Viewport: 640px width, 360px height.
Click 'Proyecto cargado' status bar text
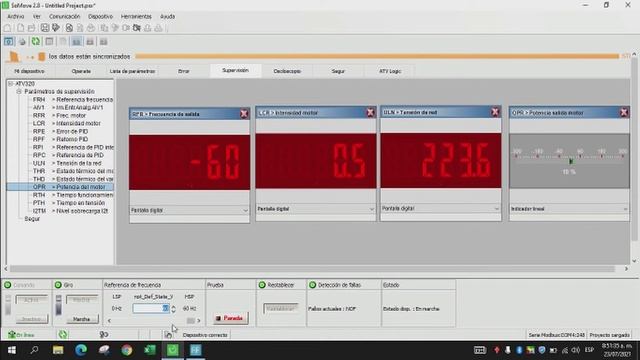coord(609,335)
